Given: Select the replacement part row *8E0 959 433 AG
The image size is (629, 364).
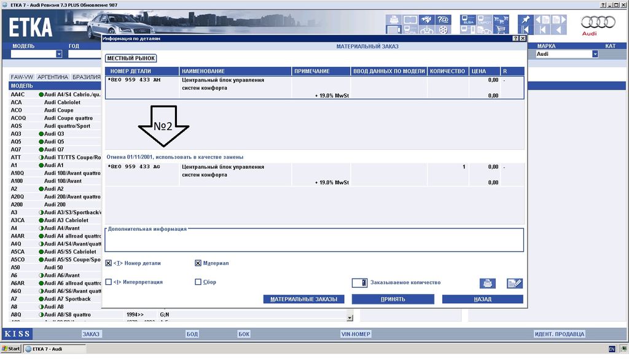Looking at the screenshot, I should tap(314, 174).
